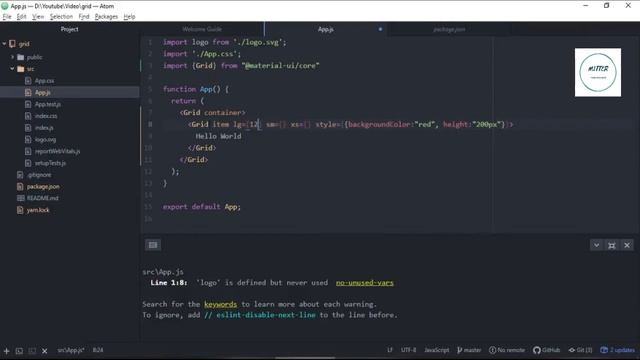Open README.md in project tree
Screen dimensions: 640x360
42,198
